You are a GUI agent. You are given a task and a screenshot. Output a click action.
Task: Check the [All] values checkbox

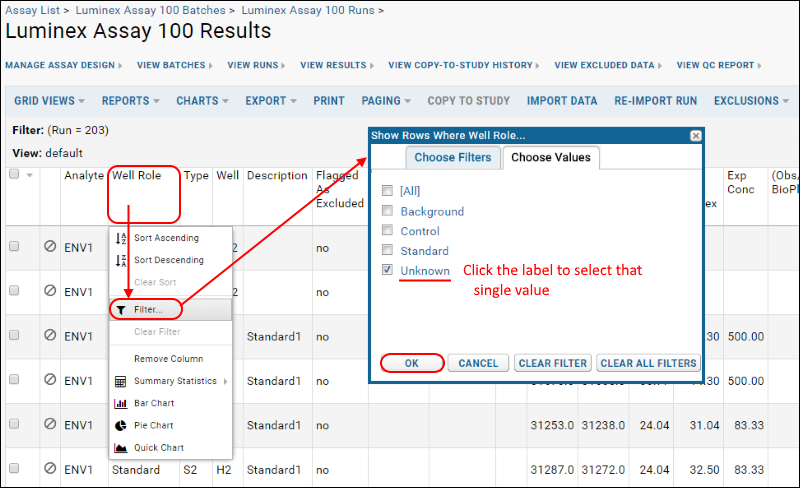(387, 190)
